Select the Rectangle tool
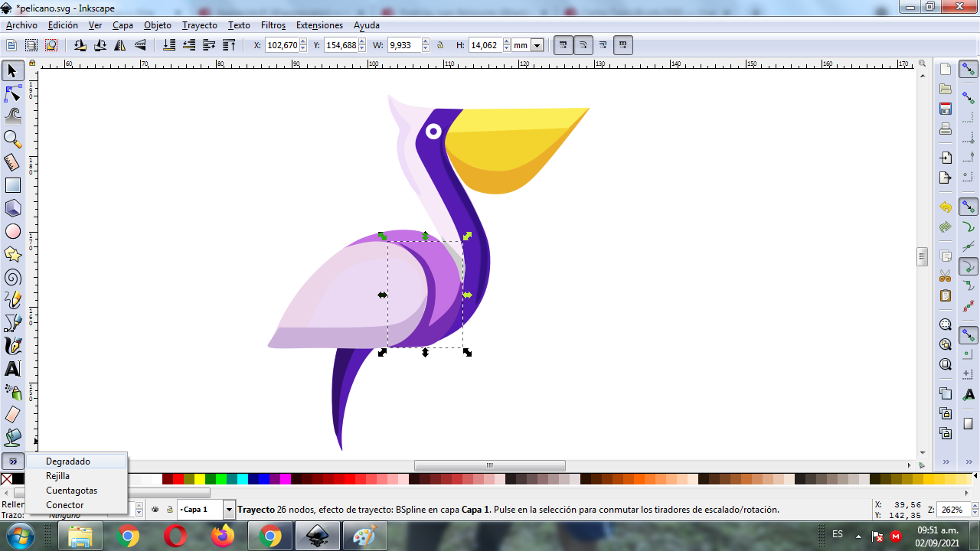This screenshot has height=551, width=980. pos(12,185)
